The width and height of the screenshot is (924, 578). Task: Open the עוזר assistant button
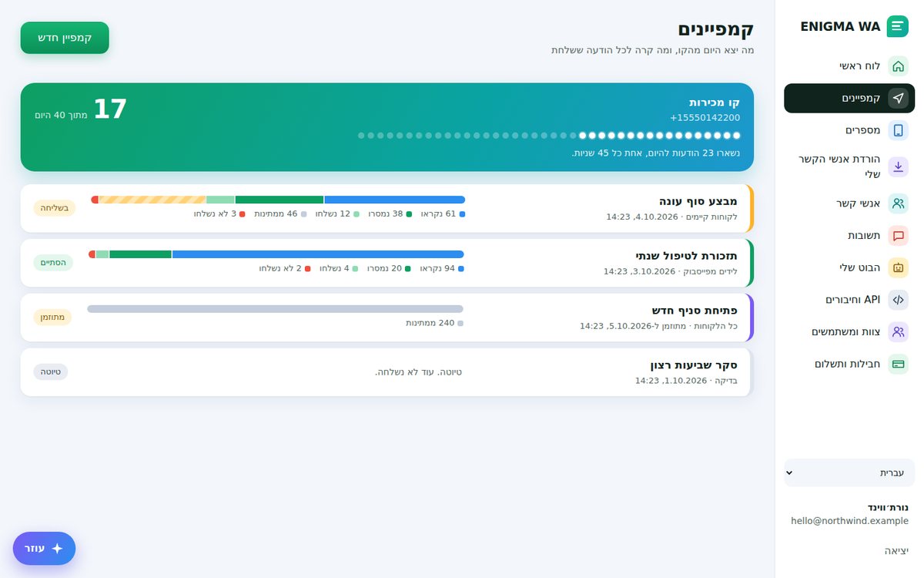pos(44,549)
